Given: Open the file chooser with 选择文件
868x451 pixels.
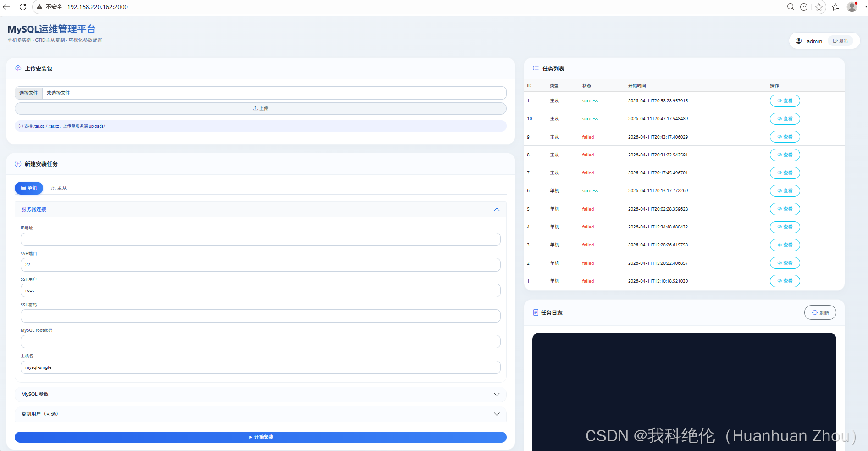Looking at the screenshot, I should coord(28,93).
